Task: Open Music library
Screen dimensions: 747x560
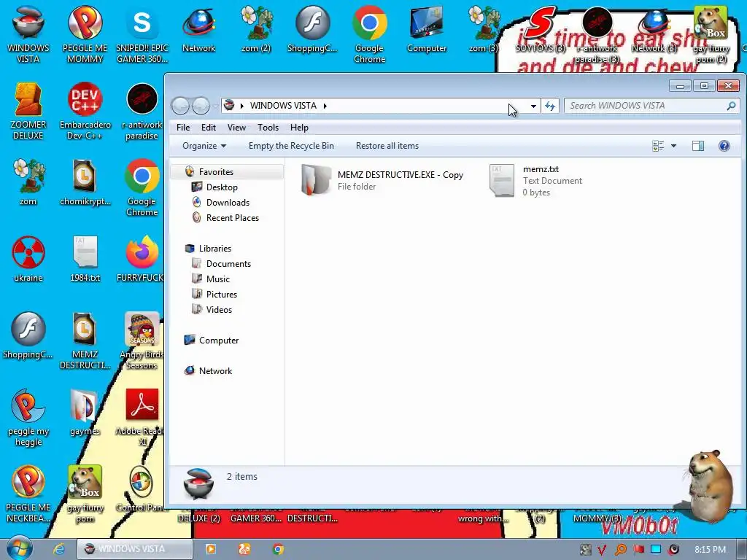Action: tap(217, 279)
